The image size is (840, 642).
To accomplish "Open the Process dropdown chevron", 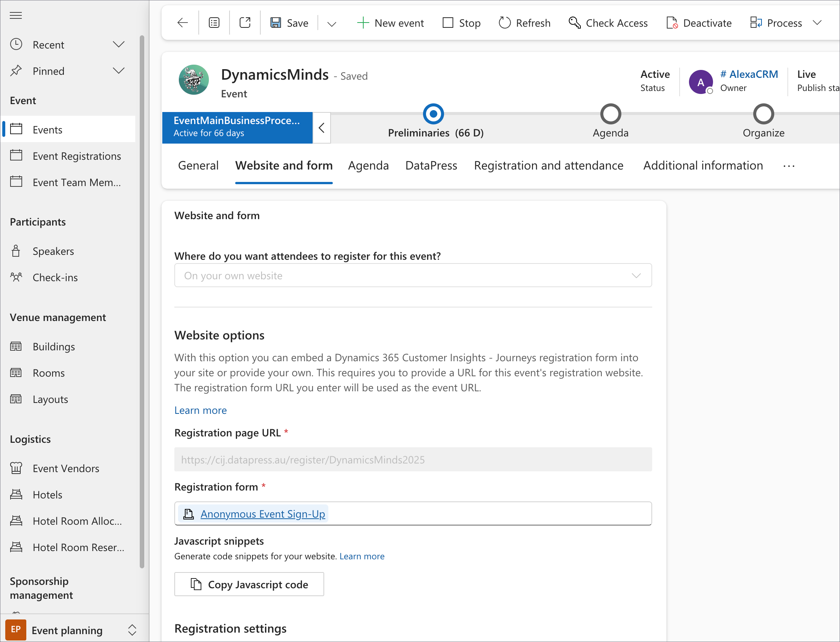I will pyautogui.click(x=817, y=23).
